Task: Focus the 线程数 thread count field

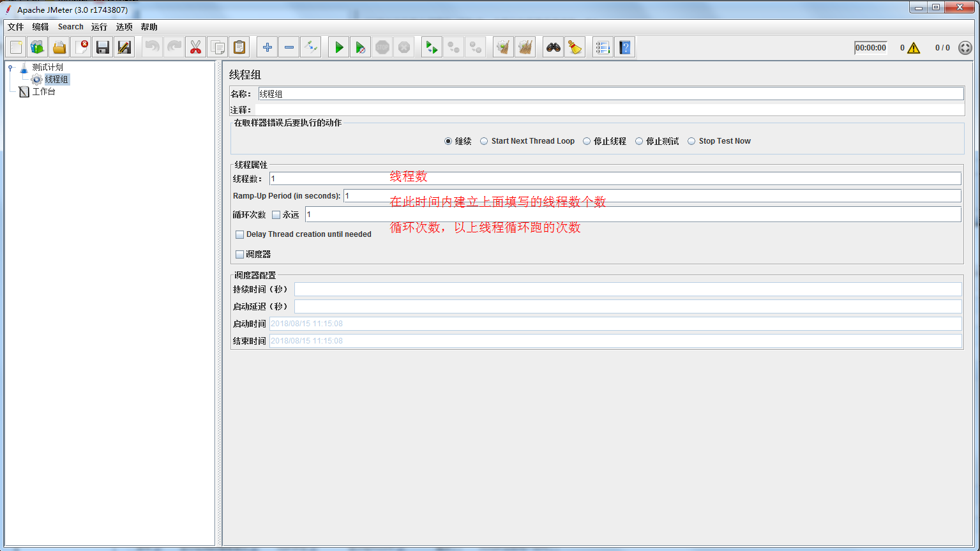Action: 615,179
